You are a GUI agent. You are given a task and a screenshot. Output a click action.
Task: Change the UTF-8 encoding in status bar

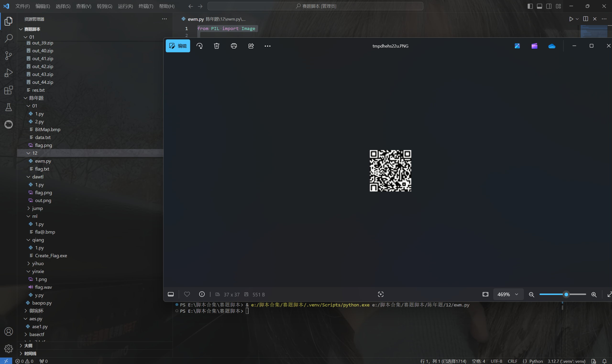pyautogui.click(x=496, y=361)
